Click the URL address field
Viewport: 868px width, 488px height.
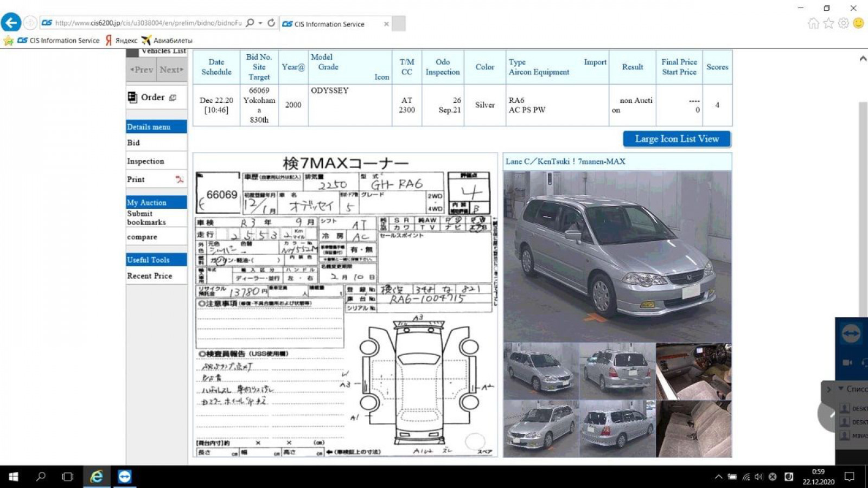[148, 23]
